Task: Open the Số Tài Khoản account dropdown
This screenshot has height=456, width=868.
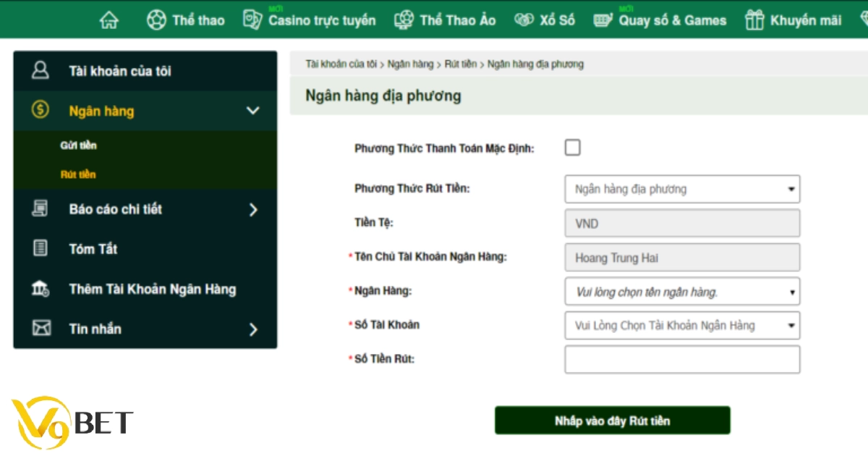Action: 682,325
